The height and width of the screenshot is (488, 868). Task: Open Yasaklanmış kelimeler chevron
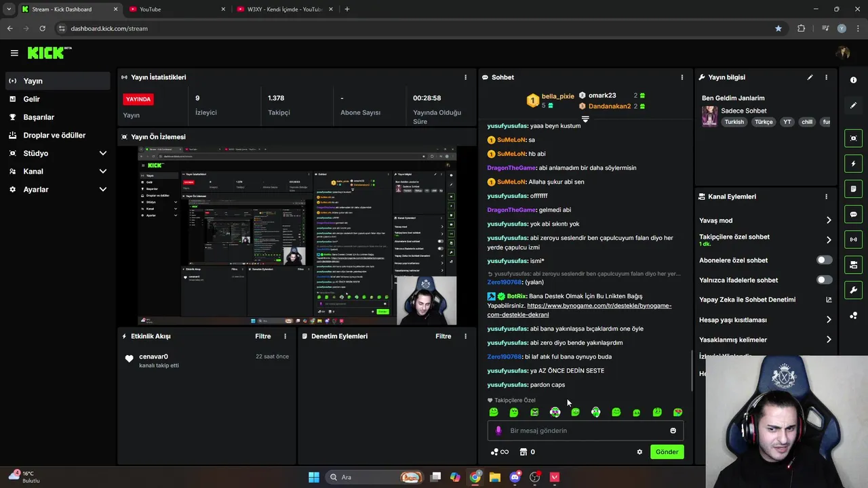pyautogui.click(x=829, y=340)
